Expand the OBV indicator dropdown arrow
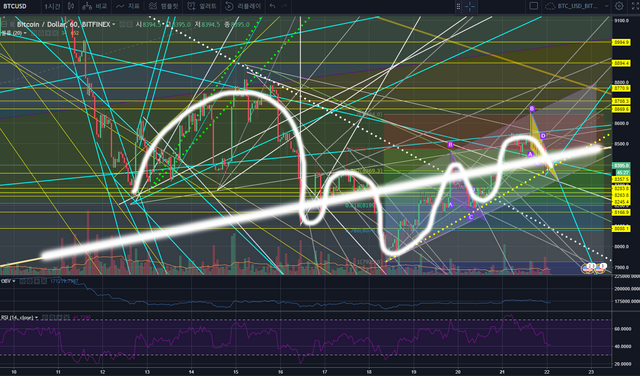This screenshot has width=640, height=376. (x=13, y=281)
